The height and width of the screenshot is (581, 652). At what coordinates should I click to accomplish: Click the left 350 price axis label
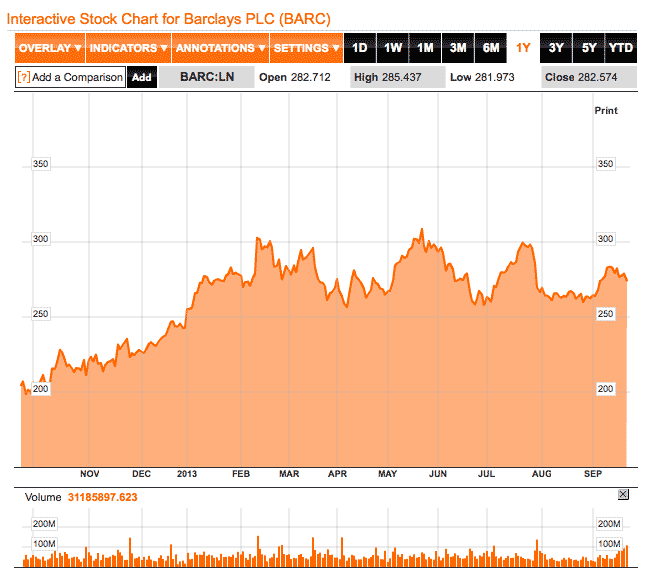(41, 164)
